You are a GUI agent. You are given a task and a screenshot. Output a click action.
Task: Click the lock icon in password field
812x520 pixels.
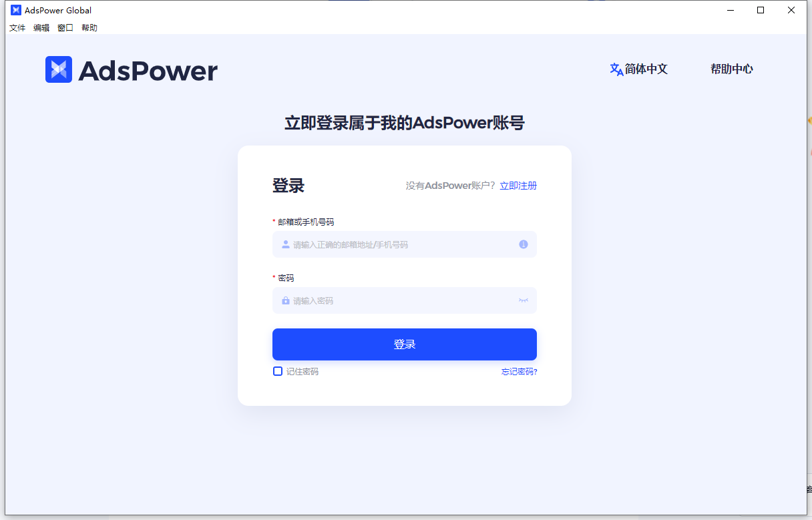[286, 300]
